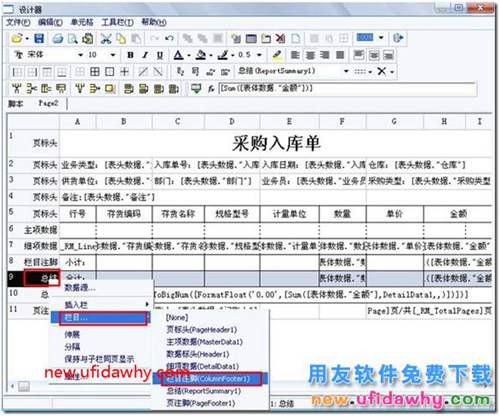
Task: Click the border line color pen icon
Action: tap(223, 55)
